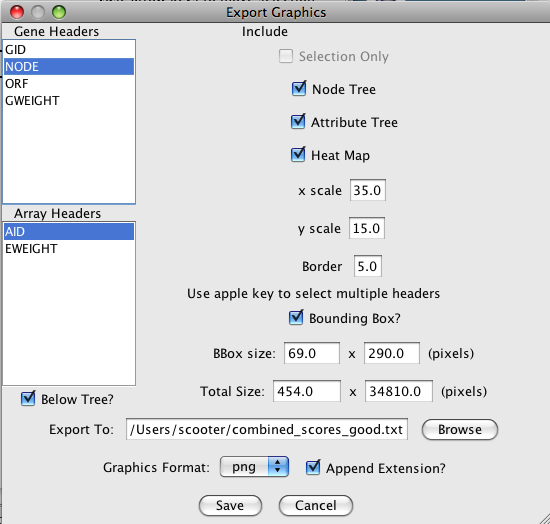Open the Graphics Format dropdown
Viewport: 550px width, 524px height.
pos(254,467)
